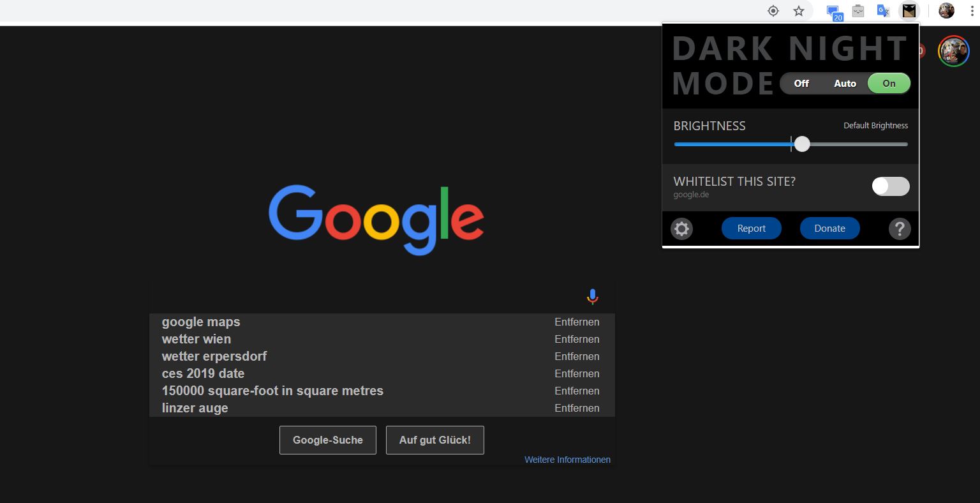Bookmark this page with the star icon
Screen dimensions: 980x503
point(799,11)
